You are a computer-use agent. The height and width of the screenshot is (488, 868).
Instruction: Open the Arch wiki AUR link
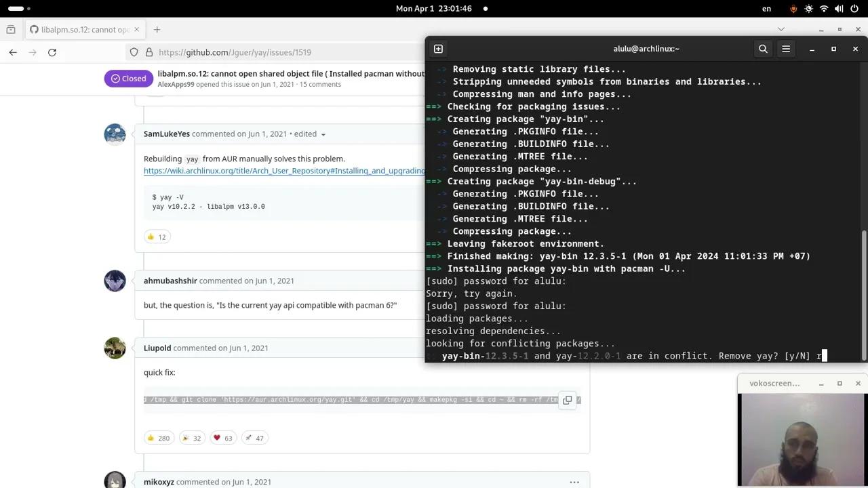pyautogui.click(x=284, y=171)
